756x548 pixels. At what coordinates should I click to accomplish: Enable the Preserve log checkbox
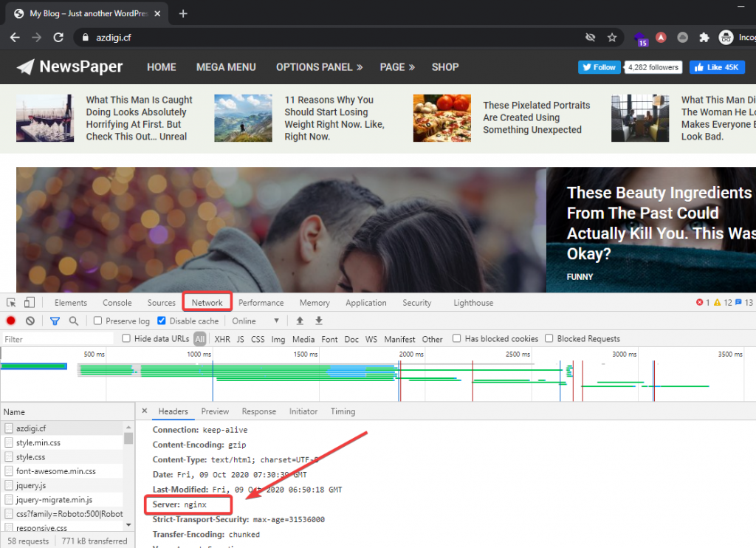tap(98, 321)
